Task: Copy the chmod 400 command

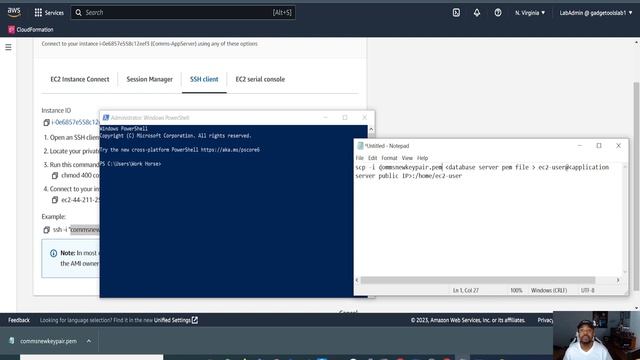Action: point(55,176)
